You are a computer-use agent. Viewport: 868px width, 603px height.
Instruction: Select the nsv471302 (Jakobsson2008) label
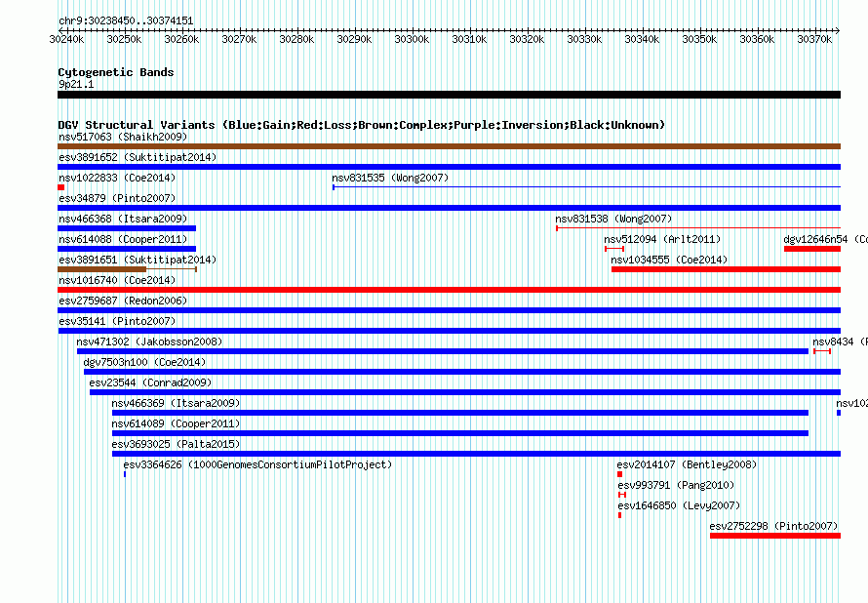[149, 342]
